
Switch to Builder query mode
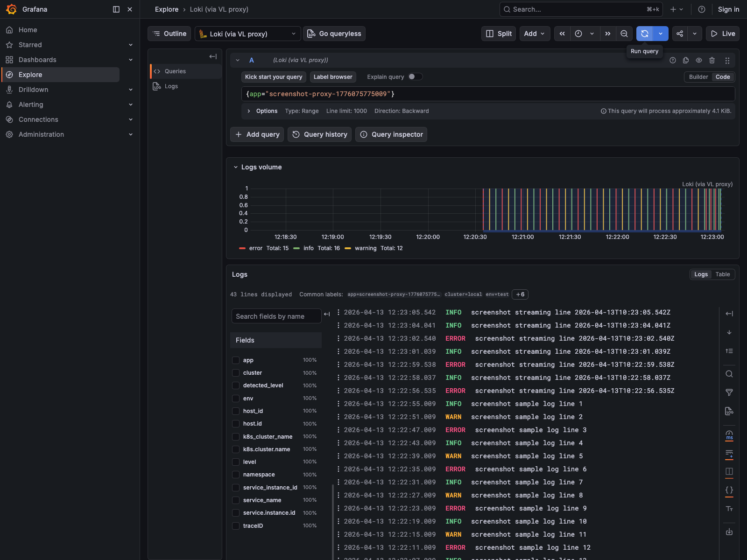coord(698,77)
